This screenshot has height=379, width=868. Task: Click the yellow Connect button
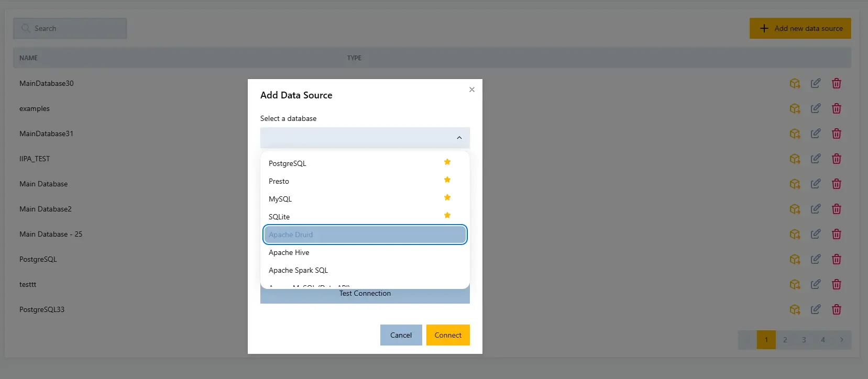[448, 335]
